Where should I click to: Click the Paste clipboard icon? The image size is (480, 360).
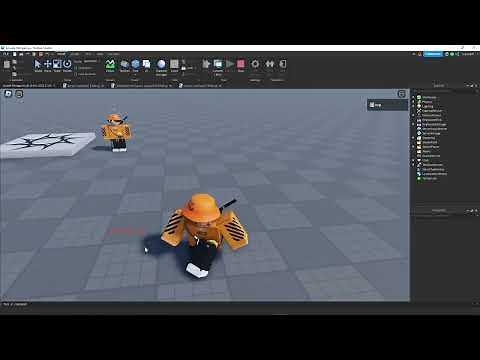point(7,65)
